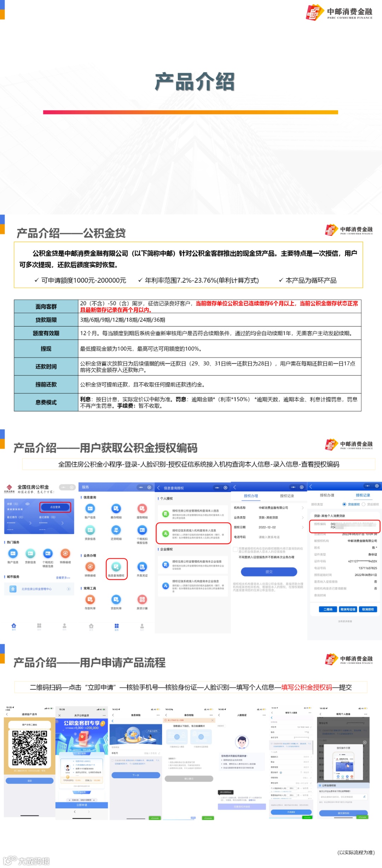Toggle balance visibility eye icon
Image resolution: width=382 pixels, height=868 pixels.
(x=28, y=504)
